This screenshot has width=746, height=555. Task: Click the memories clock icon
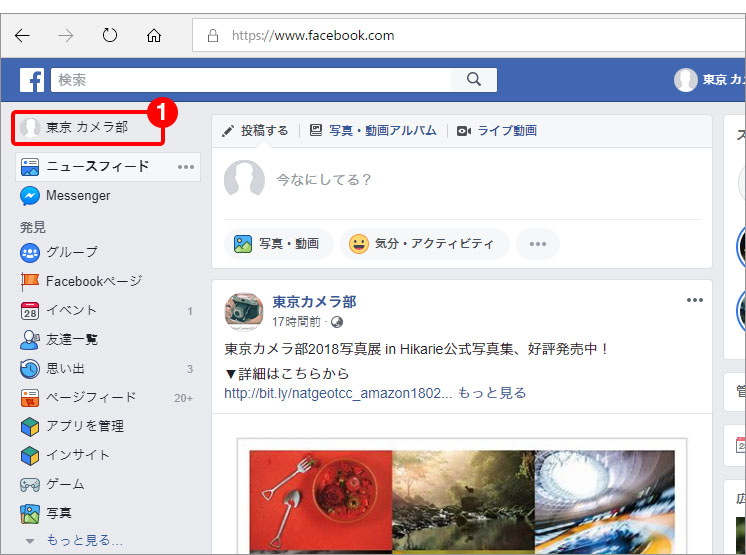(29, 369)
